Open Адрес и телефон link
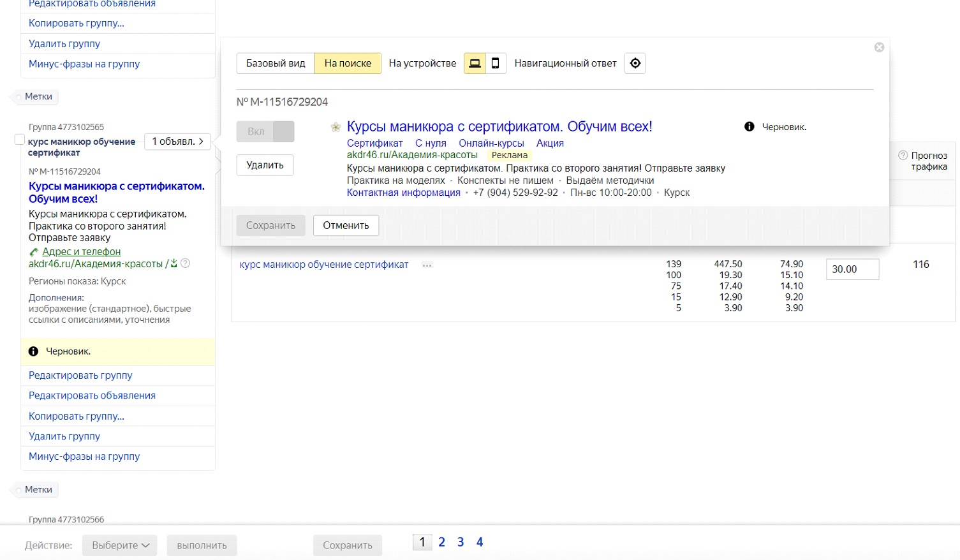 pyautogui.click(x=81, y=252)
